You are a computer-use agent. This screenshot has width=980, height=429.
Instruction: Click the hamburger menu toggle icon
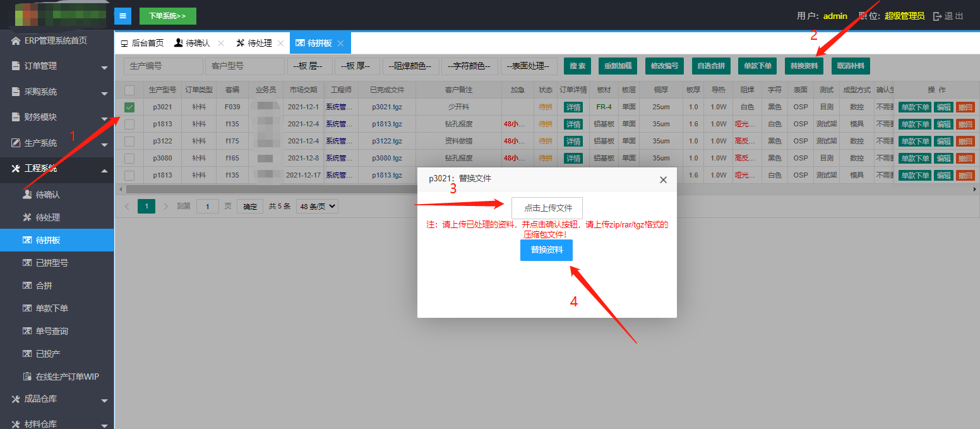(122, 16)
